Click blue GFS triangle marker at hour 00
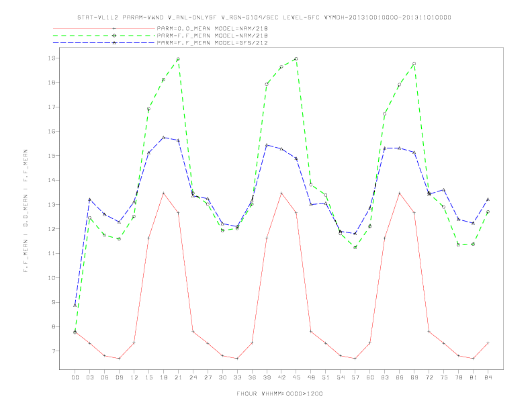The height and width of the screenshot is (411, 532). tap(75, 305)
